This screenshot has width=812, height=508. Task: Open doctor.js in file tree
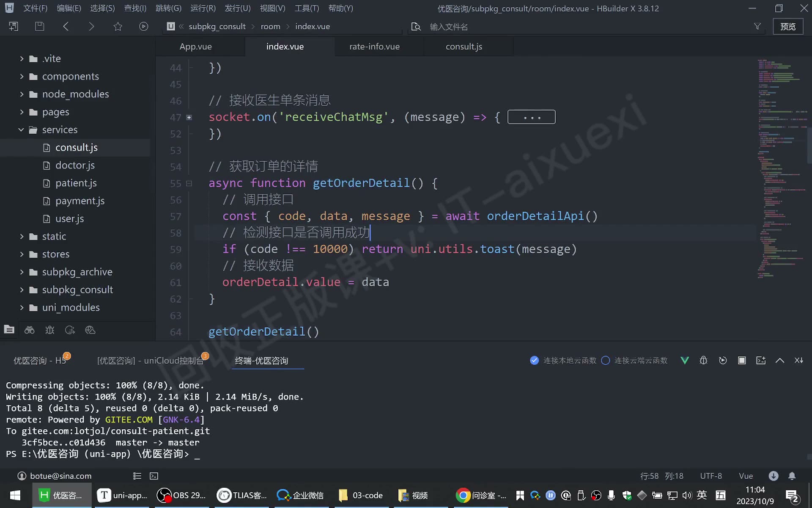click(75, 165)
